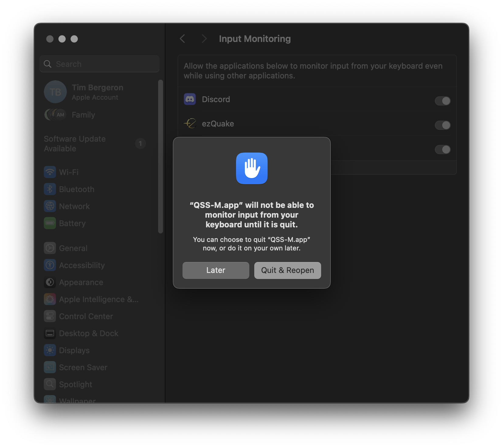Click the Apple Intelligence & label
The width and height of the screenshot is (503, 448).
[99, 299]
